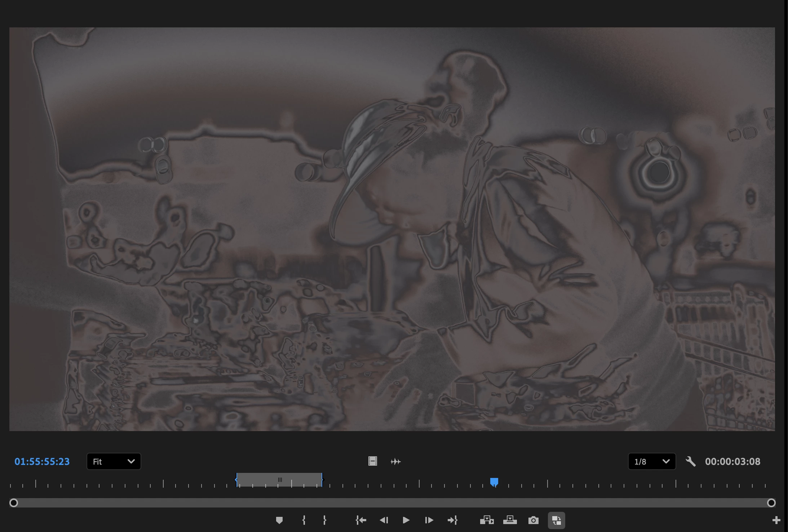Click the Overwrite edit icon
This screenshot has height=532, width=788.
click(x=510, y=520)
